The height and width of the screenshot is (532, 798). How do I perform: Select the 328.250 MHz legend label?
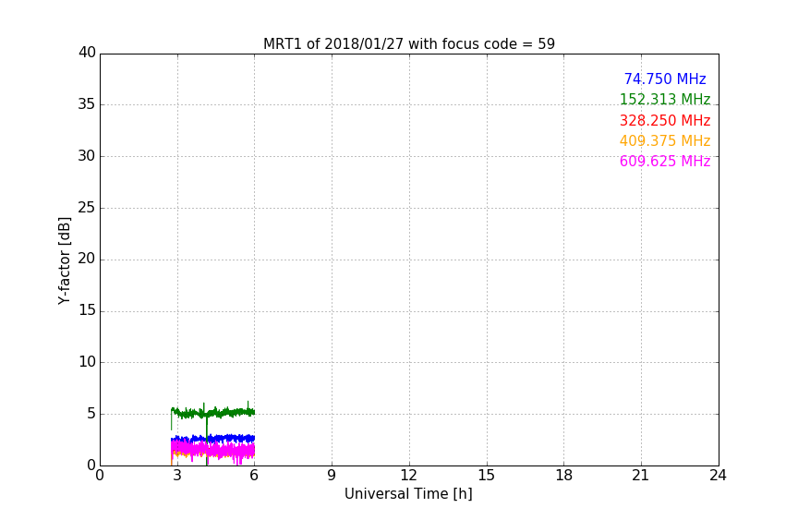[x=665, y=121]
